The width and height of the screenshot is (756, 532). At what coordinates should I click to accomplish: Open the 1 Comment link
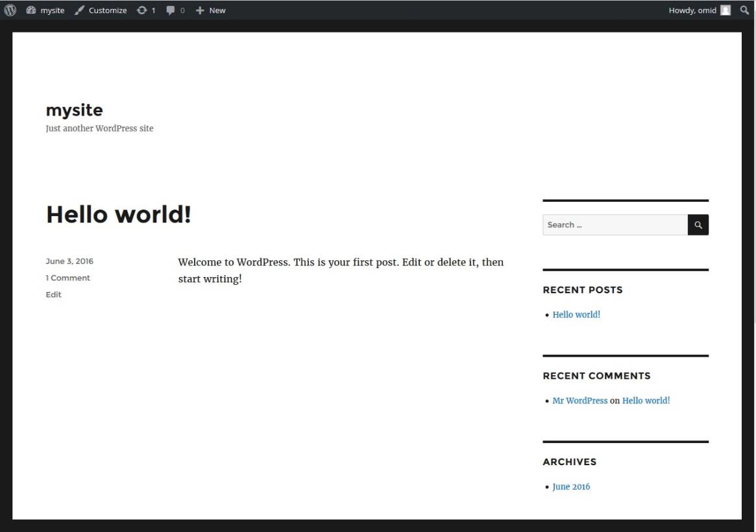67,278
